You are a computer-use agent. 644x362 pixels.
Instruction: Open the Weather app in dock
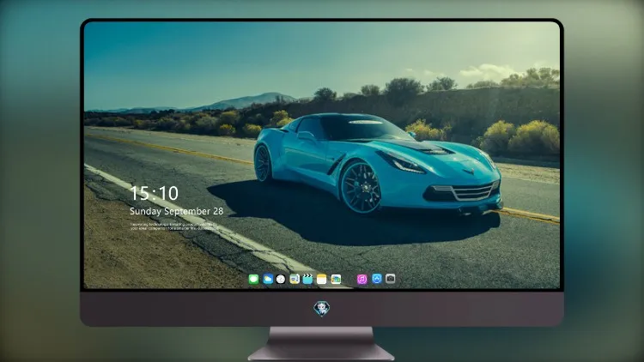pos(268,280)
